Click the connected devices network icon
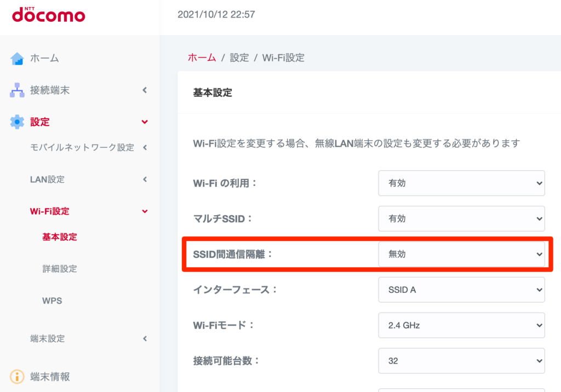The width and height of the screenshot is (561, 392). [18, 90]
